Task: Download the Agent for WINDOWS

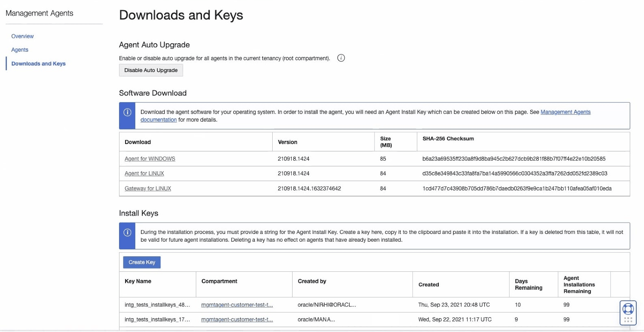Action: pos(150,159)
